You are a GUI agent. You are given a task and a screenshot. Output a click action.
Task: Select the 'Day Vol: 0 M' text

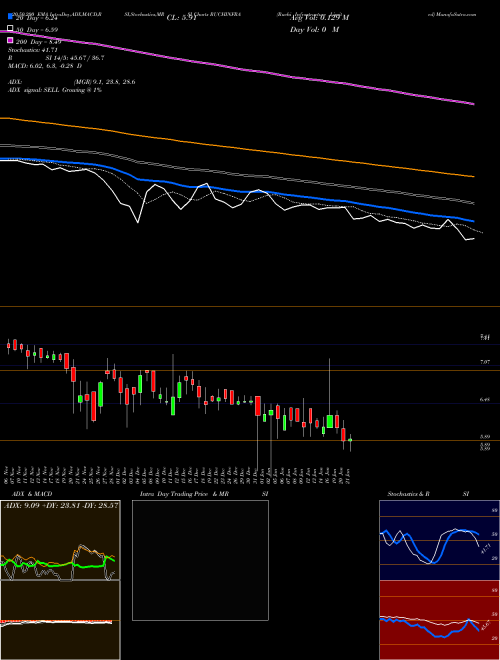point(314,30)
